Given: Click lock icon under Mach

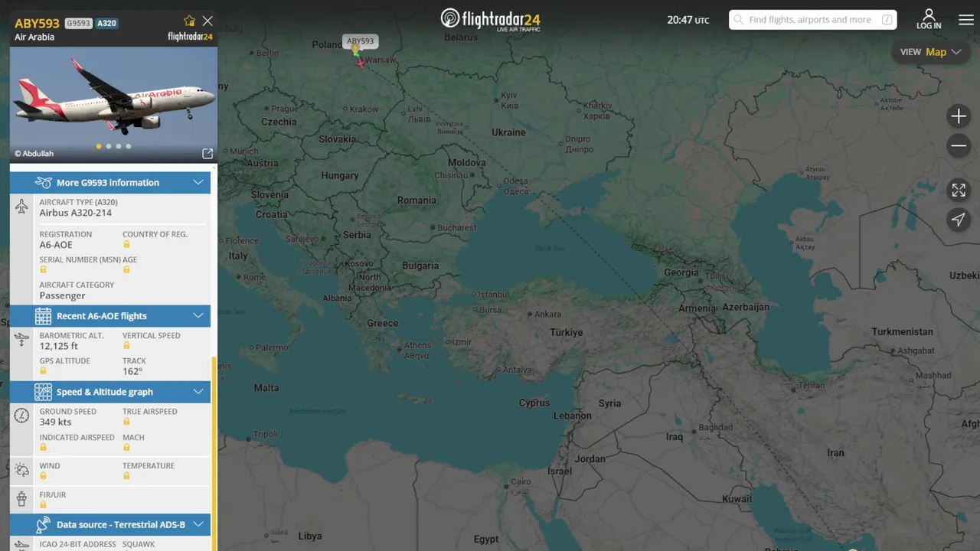Looking at the screenshot, I should (126, 447).
